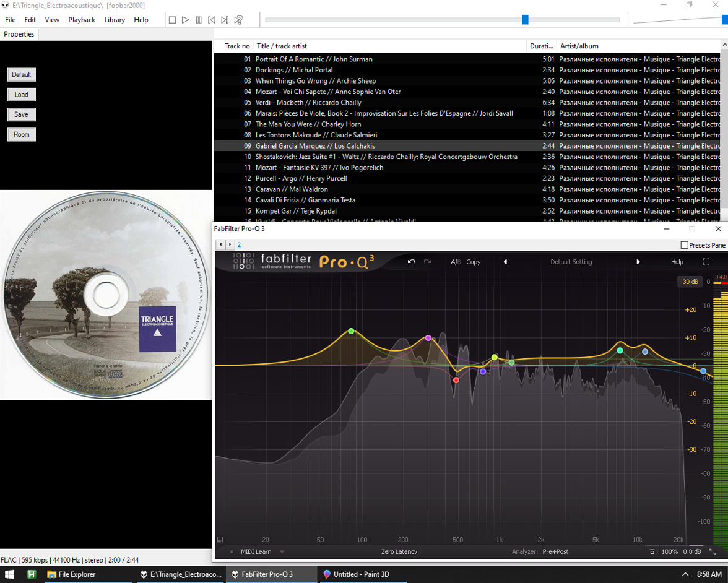Click the Room button
Viewport: 728px width, 583px height.
tap(21, 135)
